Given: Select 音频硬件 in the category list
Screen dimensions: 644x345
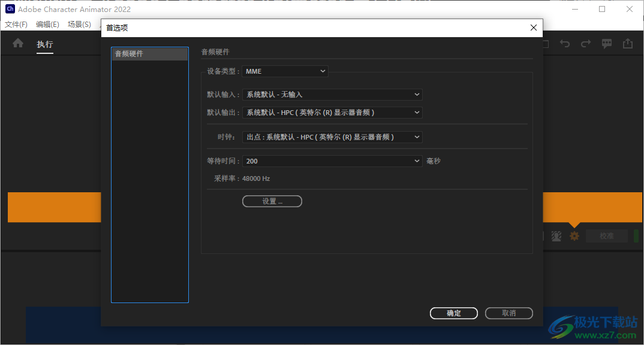Looking at the screenshot, I should 150,54.
